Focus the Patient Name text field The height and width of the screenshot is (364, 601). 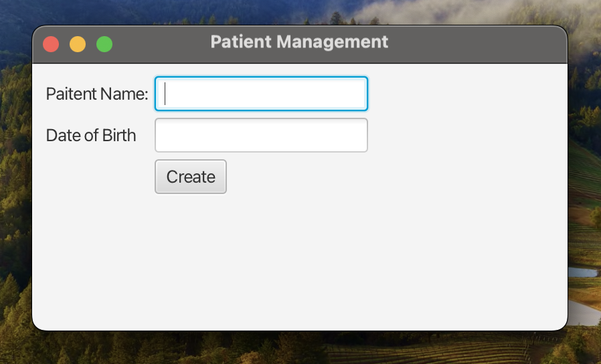[x=261, y=94]
